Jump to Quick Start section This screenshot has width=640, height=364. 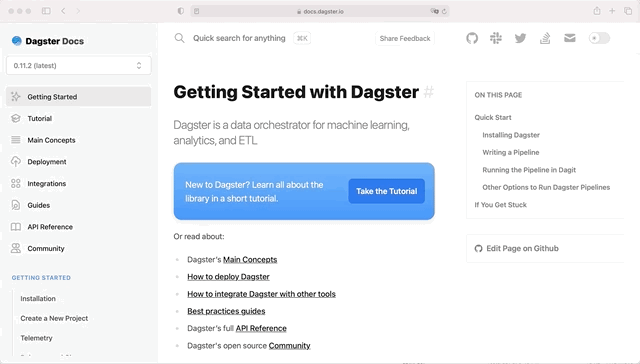[493, 118]
